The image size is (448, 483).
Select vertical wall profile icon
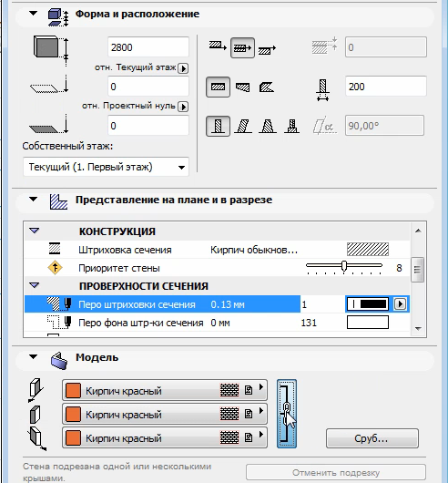point(218,126)
